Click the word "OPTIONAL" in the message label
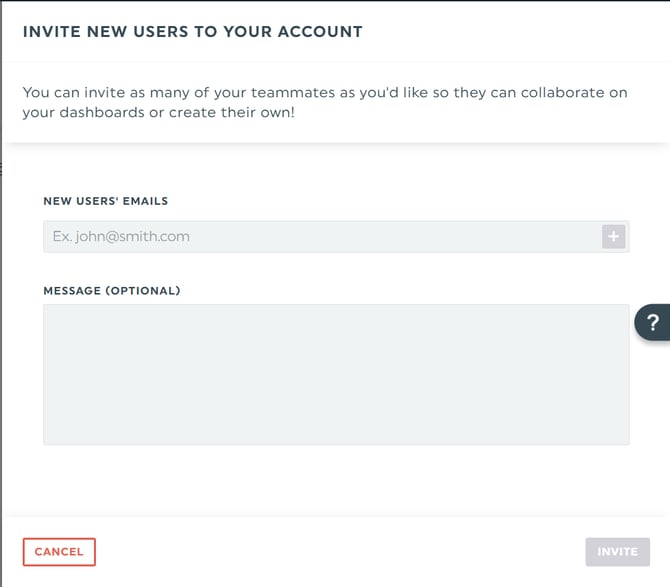Screen dimensions: 670x587 click(143, 291)
